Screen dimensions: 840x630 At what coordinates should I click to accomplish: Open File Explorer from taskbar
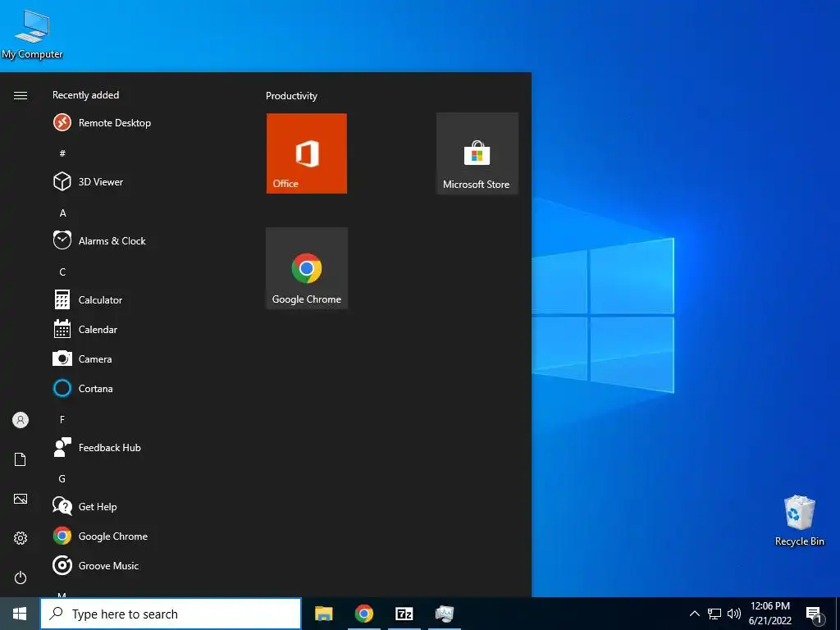pyautogui.click(x=323, y=614)
